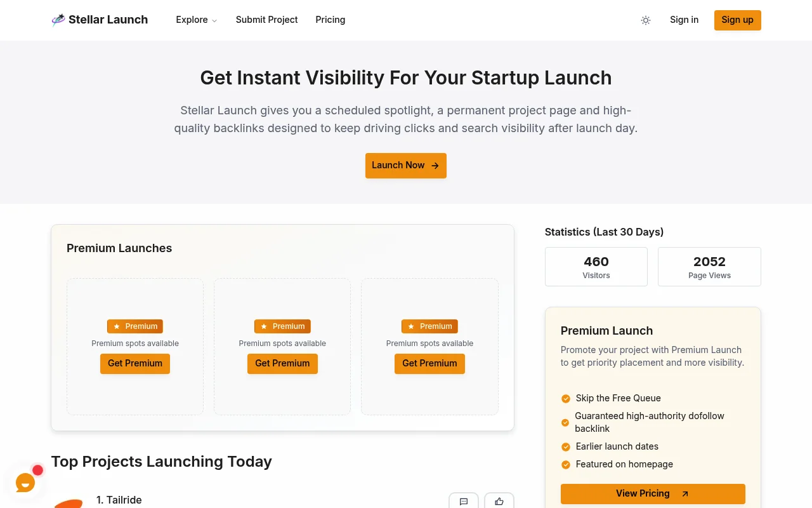
Task: Hit the Launch Now button
Action: 405,165
